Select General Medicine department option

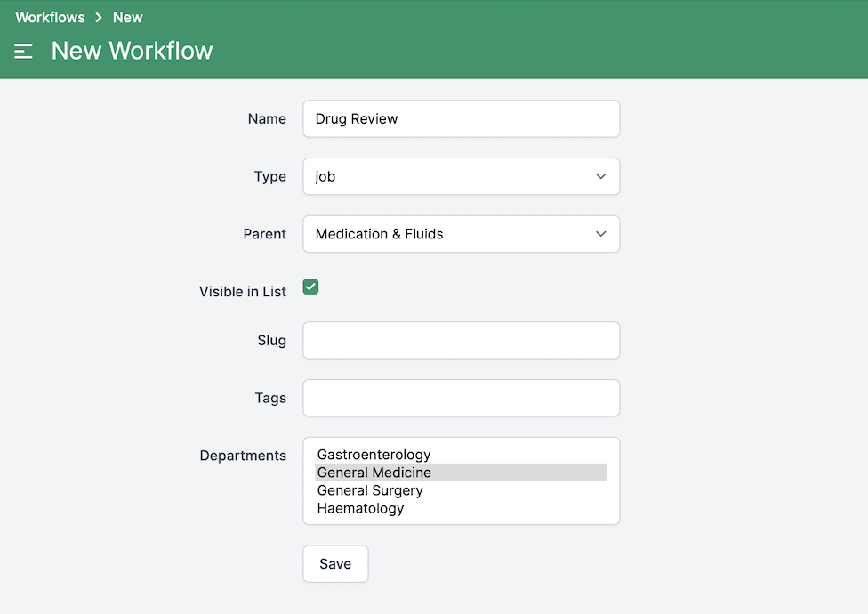(374, 473)
